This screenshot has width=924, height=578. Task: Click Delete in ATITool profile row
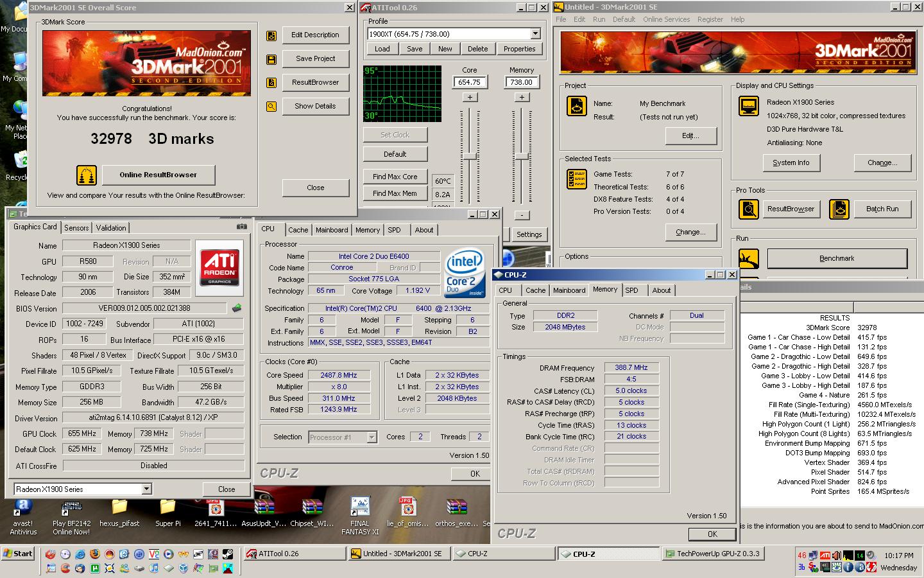coord(477,49)
